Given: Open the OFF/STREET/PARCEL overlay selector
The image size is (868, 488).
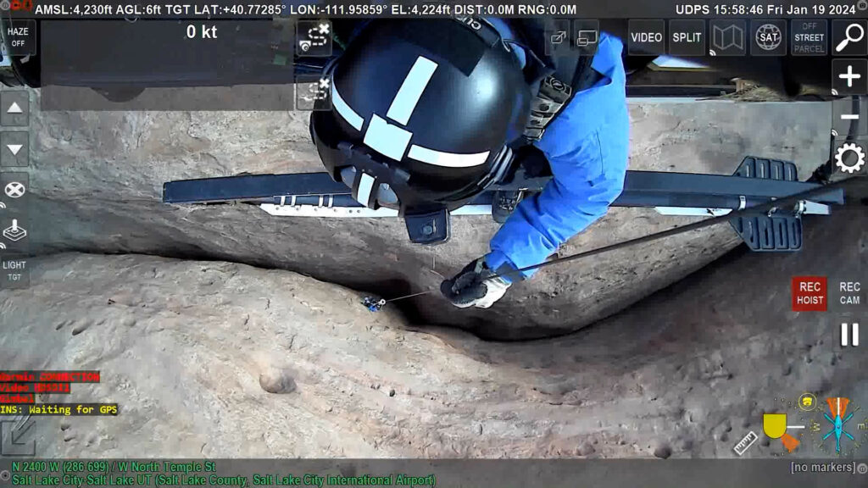Looking at the screenshot, I should tap(809, 38).
